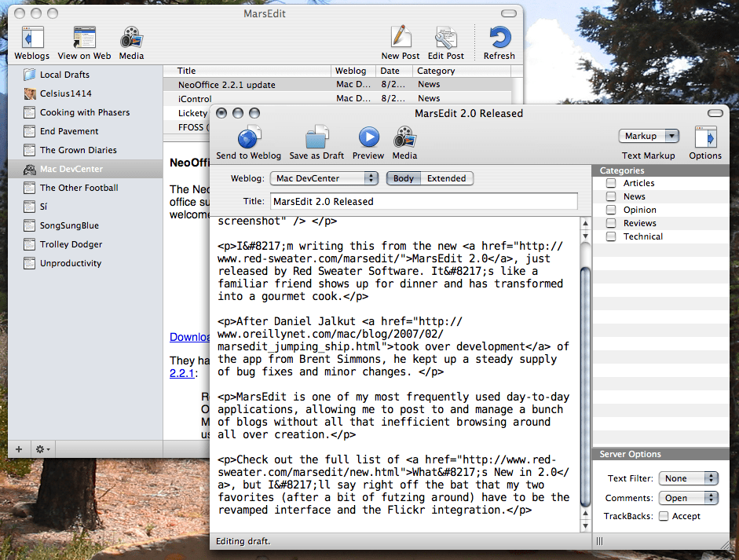Select iControl post row
The width and height of the screenshot is (739, 560).
point(337,98)
